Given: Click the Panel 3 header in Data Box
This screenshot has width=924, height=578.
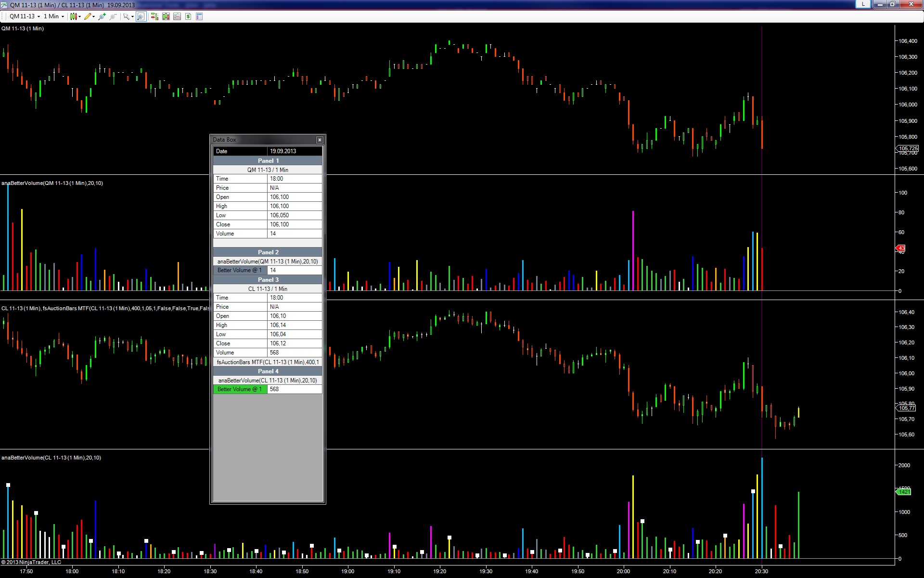Looking at the screenshot, I should [x=268, y=280].
